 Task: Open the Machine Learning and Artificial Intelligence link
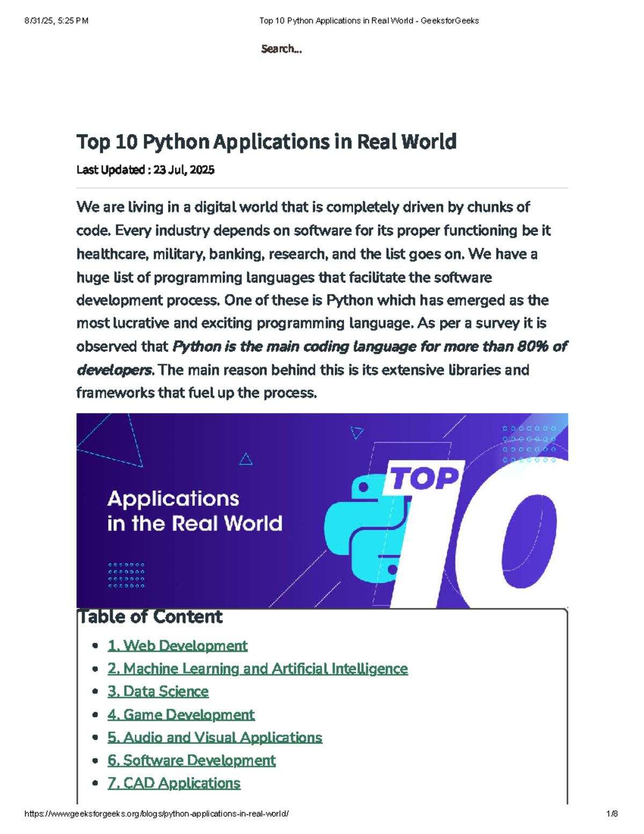point(258,669)
